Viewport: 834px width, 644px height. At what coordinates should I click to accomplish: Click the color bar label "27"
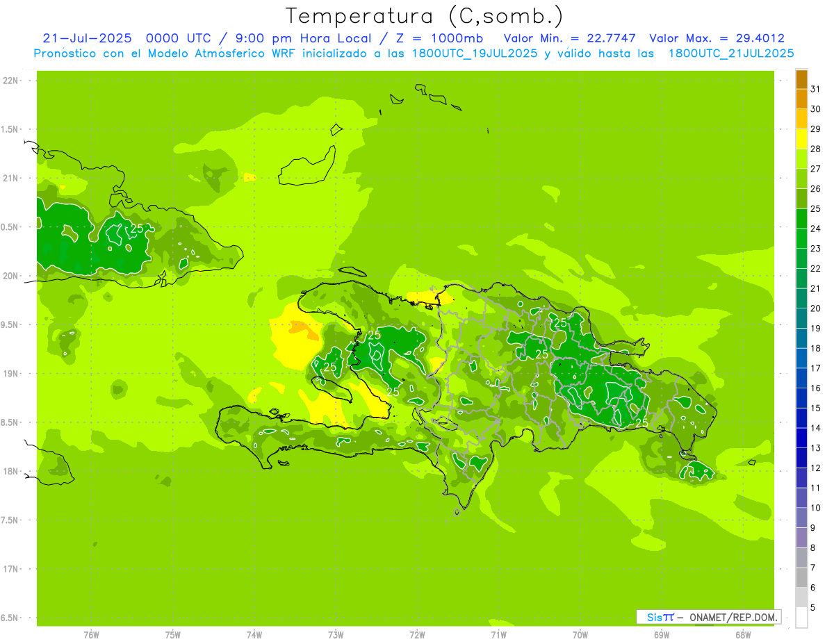point(815,168)
